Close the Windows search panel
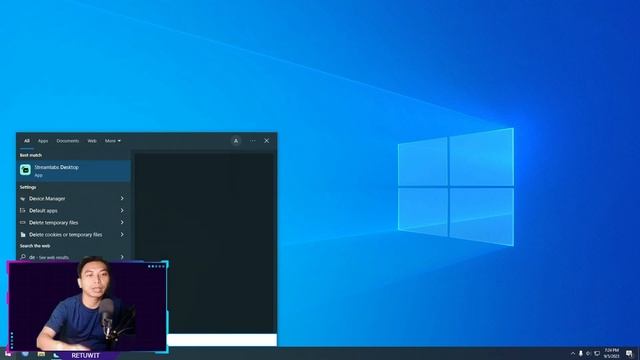Image resolution: width=640 pixels, height=360 pixels. (267, 141)
